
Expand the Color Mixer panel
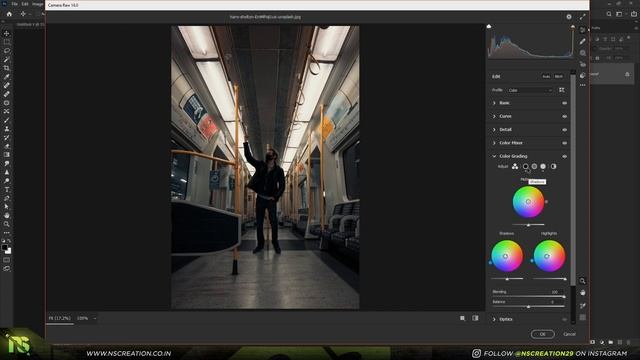(494, 143)
